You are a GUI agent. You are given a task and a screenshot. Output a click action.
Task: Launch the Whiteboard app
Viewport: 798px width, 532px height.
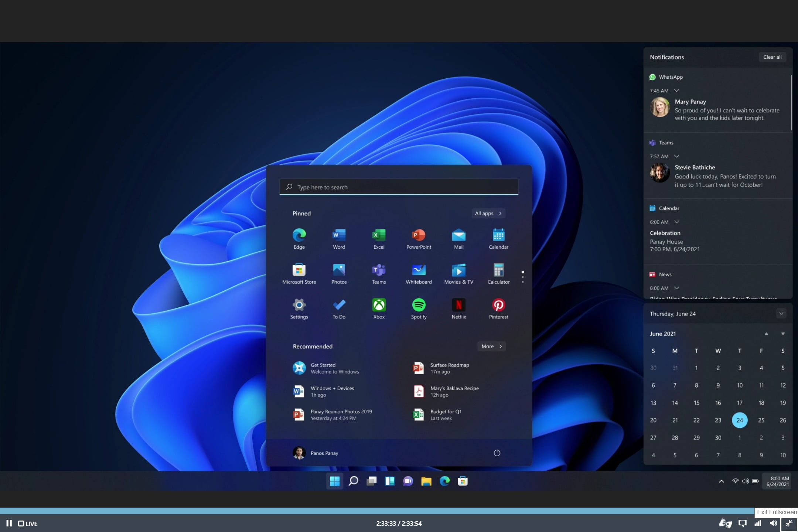coord(419,274)
